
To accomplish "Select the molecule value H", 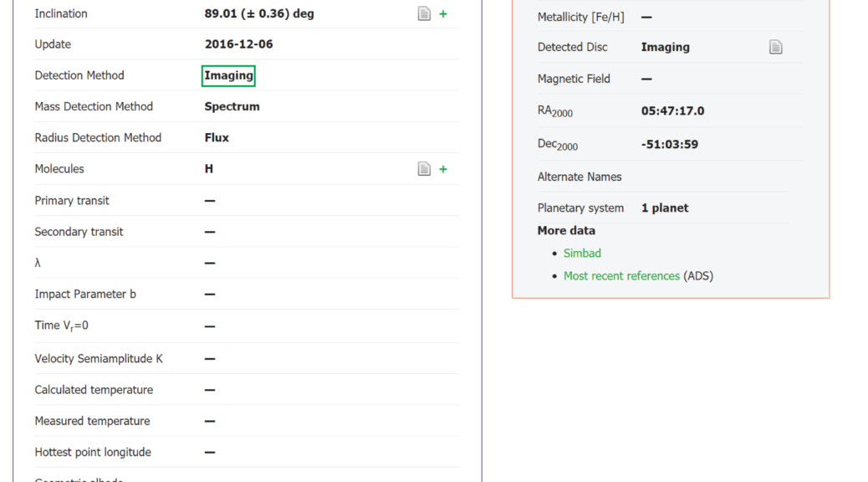I will 209,169.
